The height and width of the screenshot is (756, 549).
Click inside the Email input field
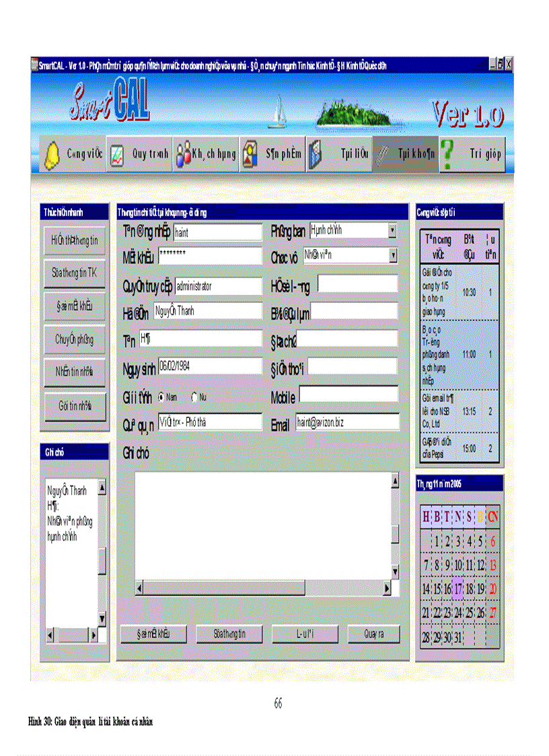[x=346, y=422]
